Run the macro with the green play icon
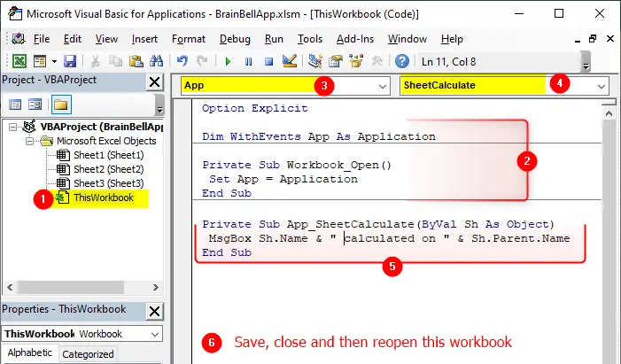The height and width of the screenshot is (364, 621). pos(228,61)
